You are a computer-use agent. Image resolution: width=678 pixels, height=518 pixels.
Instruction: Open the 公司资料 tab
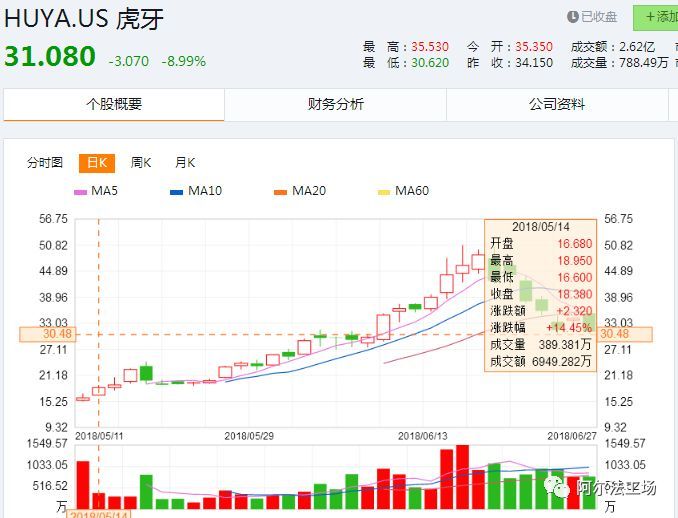click(x=557, y=104)
